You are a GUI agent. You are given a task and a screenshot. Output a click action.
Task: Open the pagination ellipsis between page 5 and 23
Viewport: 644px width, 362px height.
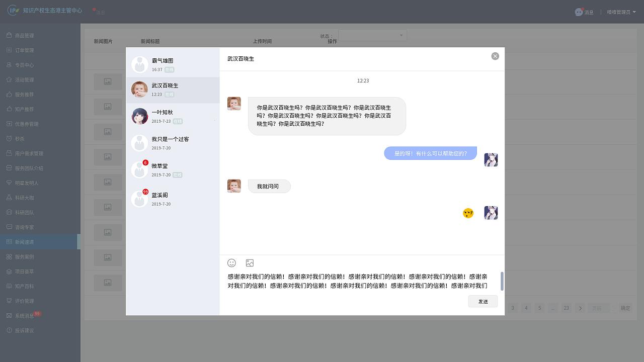[x=552, y=308]
